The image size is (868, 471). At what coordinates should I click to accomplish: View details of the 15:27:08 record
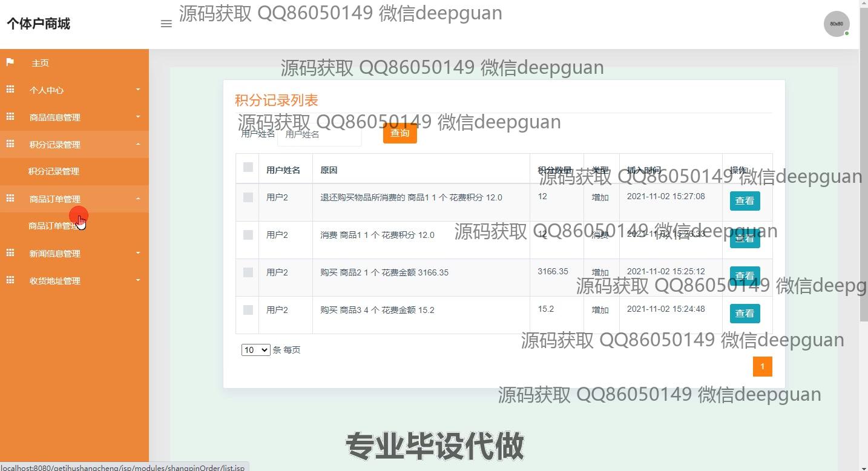745,201
